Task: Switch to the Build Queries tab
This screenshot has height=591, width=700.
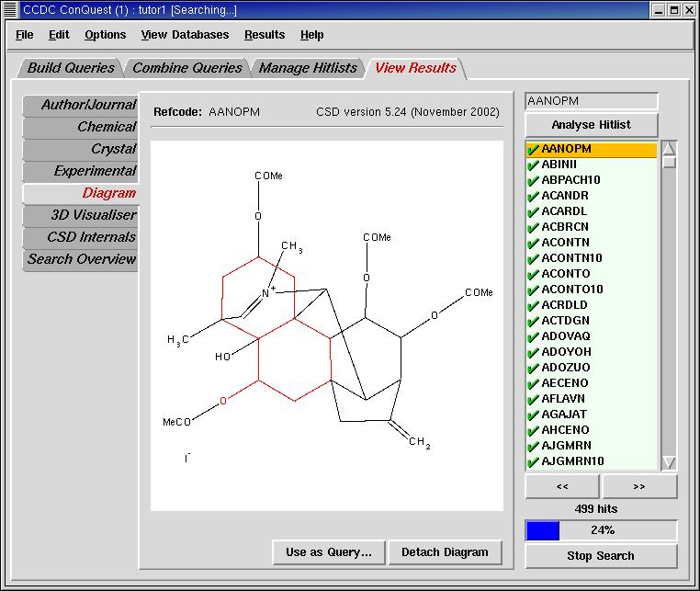Action: (x=71, y=68)
